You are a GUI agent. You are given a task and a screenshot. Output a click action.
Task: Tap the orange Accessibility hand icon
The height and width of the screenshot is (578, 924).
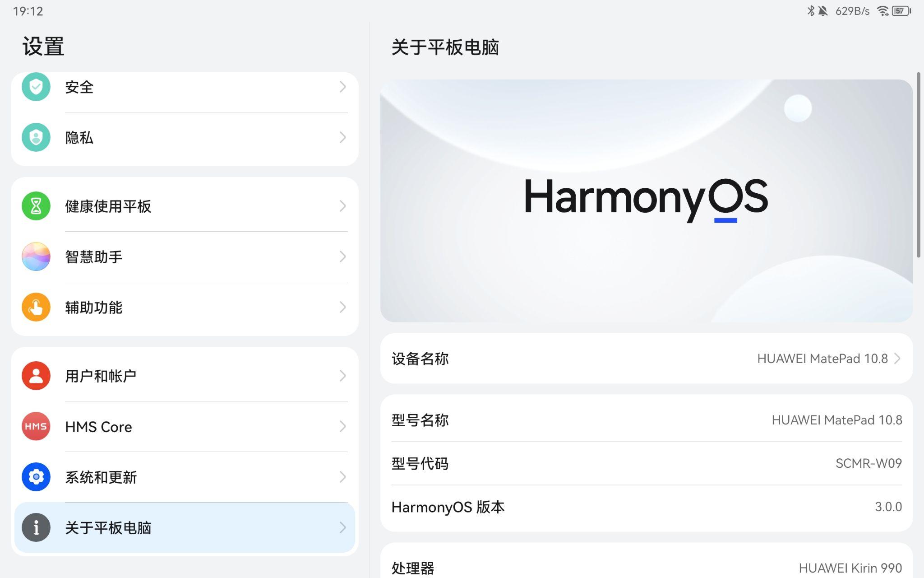point(36,307)
